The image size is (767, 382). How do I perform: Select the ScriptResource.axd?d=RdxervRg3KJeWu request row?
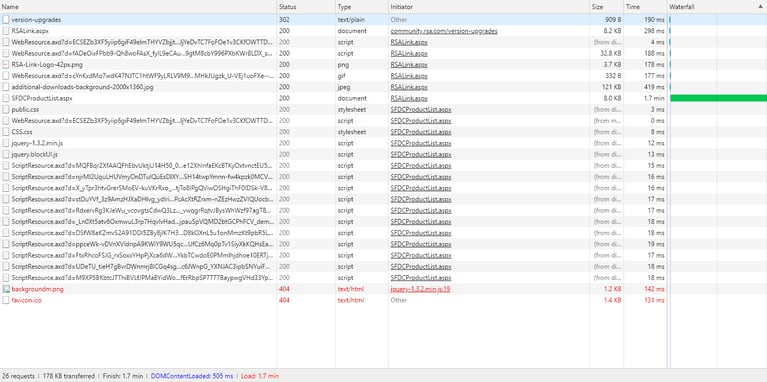(x=383, y=211)
